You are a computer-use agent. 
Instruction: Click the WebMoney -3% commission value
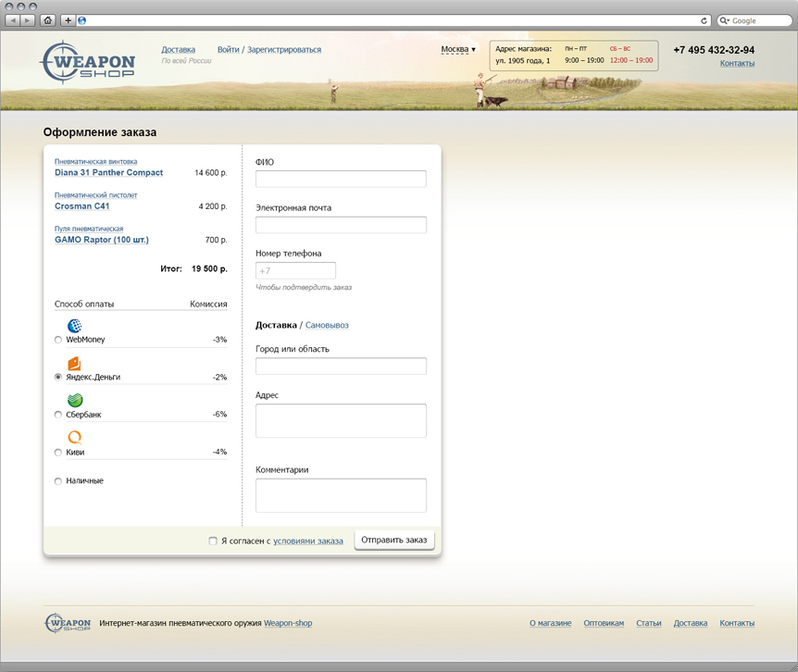click(x=219, y=340)
